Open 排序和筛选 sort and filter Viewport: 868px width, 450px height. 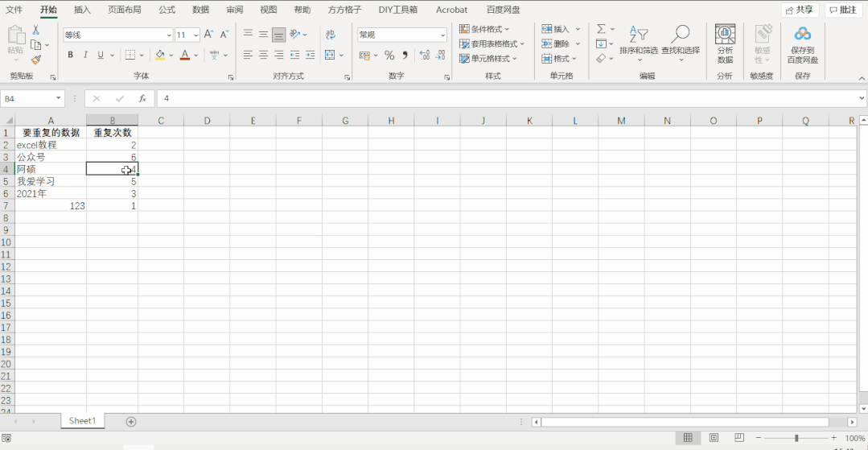(x=639, y=43)
